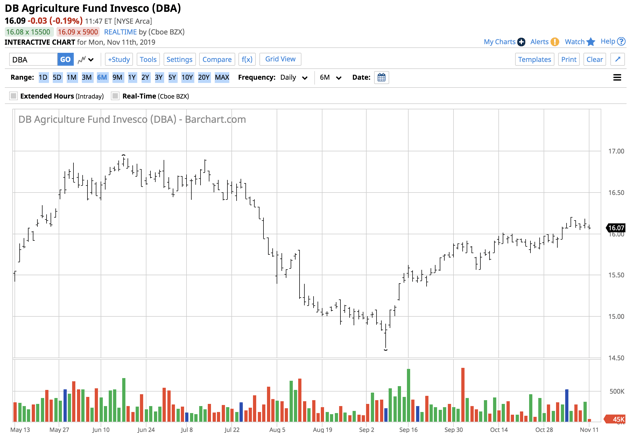Click the Sep 16 date axis label

[x=408, y=429]
